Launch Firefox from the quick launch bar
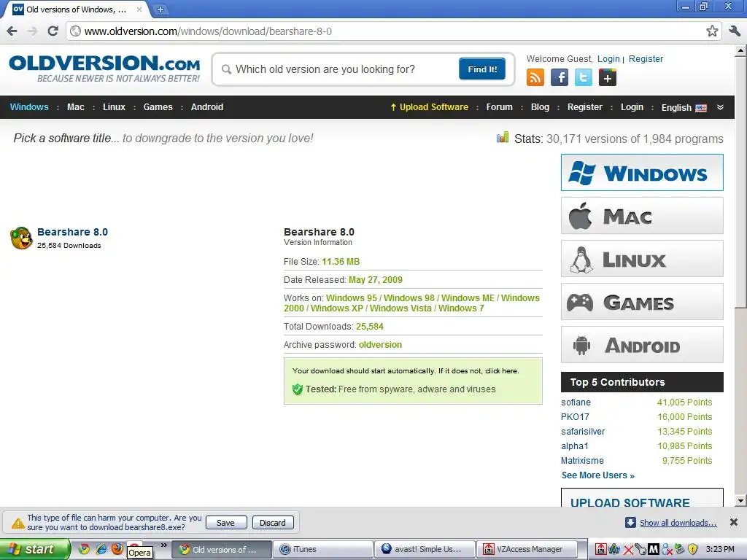This screenshot has height=560, width=747. point(117,549)
